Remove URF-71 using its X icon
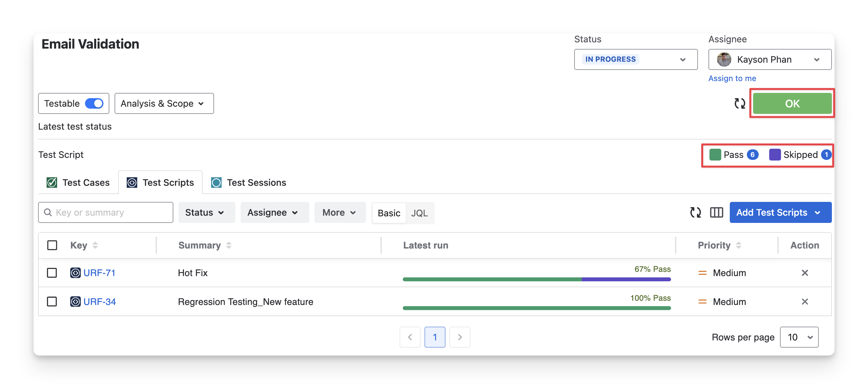 coord(804,272)
